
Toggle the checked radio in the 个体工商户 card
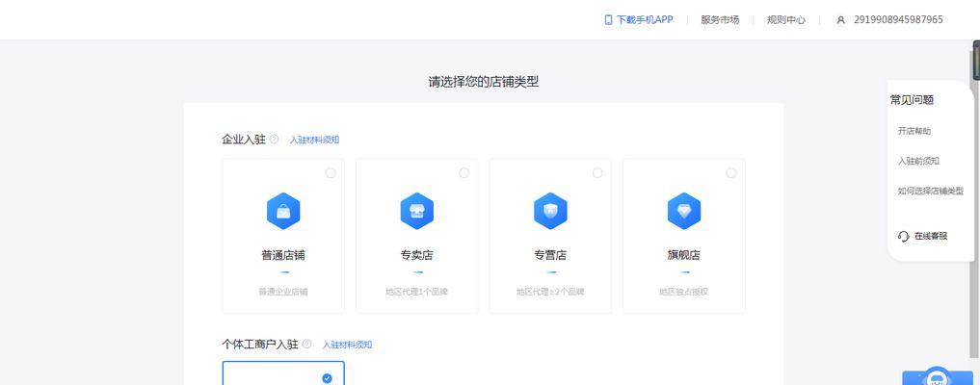(327, 378)
